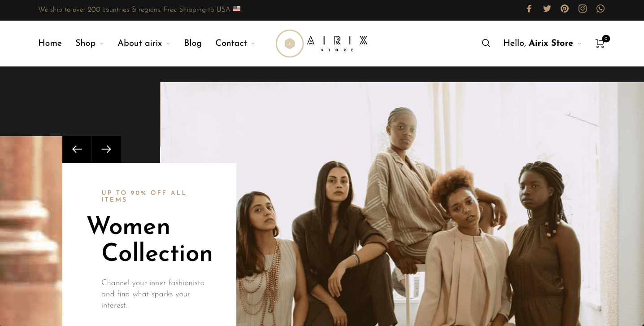
Task: Click the Women Collection heading
Action: point(150,239)
